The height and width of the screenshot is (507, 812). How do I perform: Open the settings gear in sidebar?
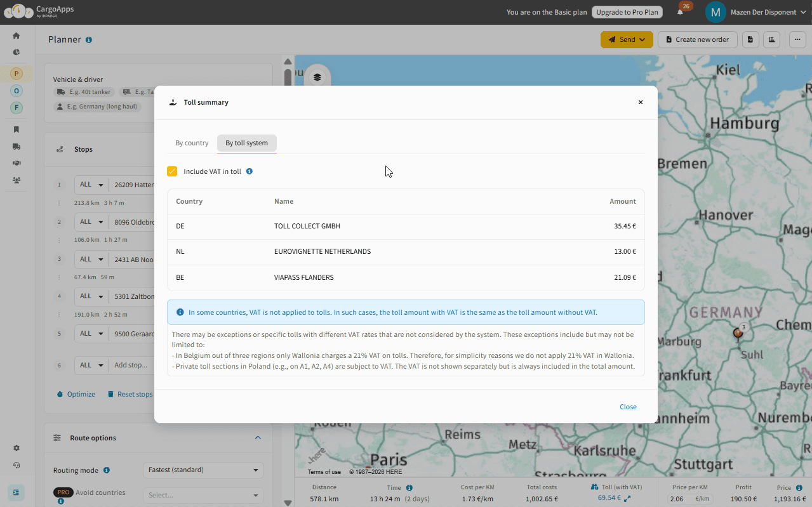point(17,448)
